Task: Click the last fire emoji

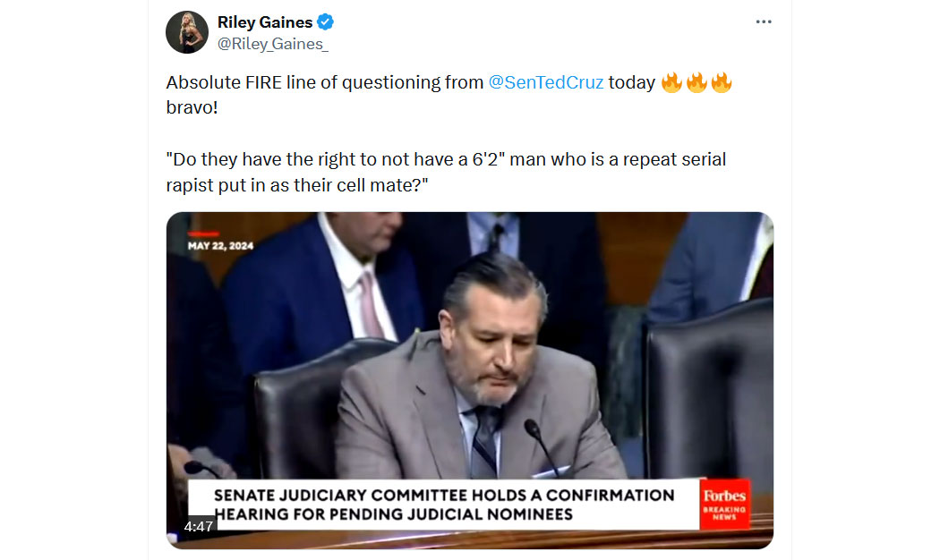Action: (x=722, y=82)
